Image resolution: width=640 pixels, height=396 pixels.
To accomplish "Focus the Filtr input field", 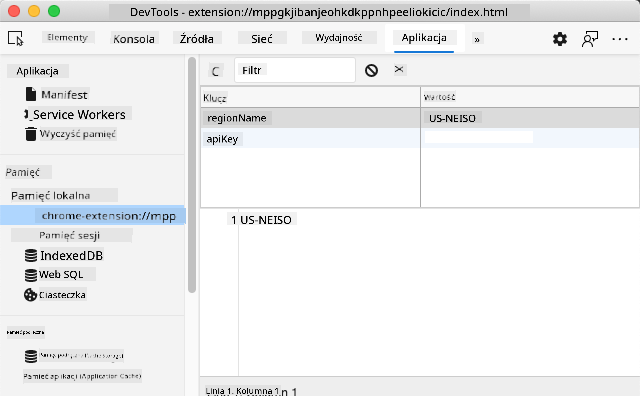I will coord(295,70).
